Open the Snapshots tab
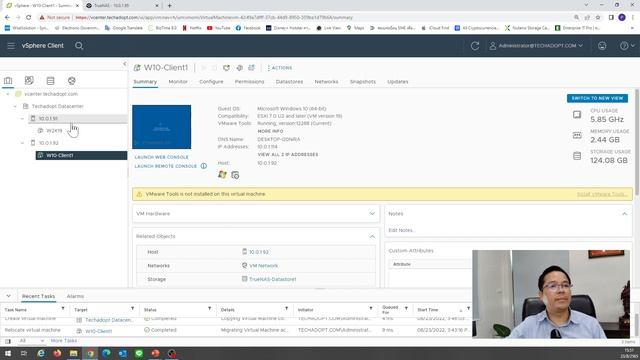This screenshot has height=360, width=640. [363, 82]
